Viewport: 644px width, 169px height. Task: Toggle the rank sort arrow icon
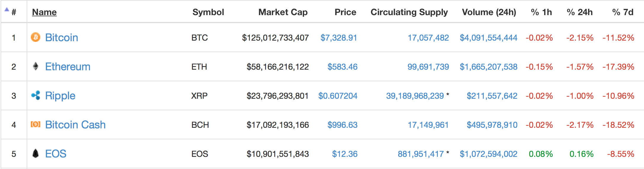pos(7,9)
